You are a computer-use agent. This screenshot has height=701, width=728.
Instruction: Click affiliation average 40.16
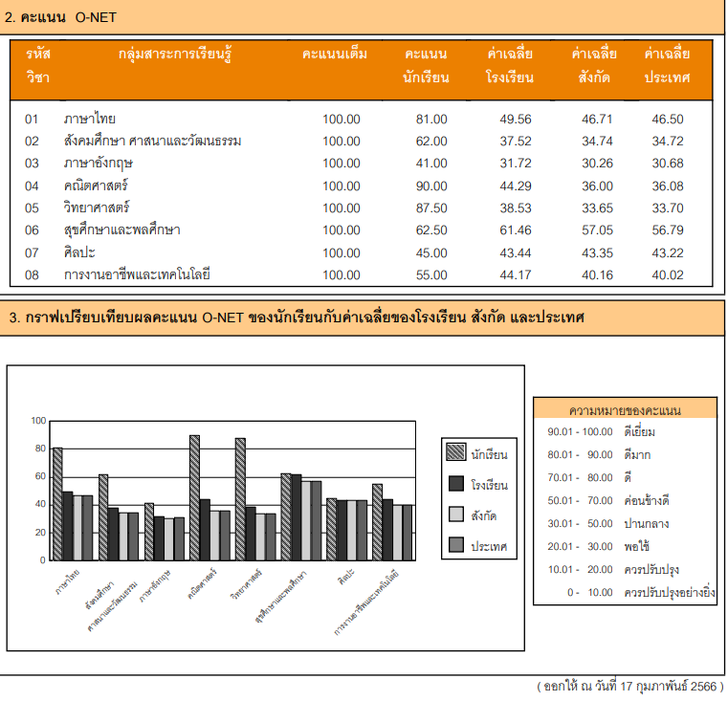597,275
